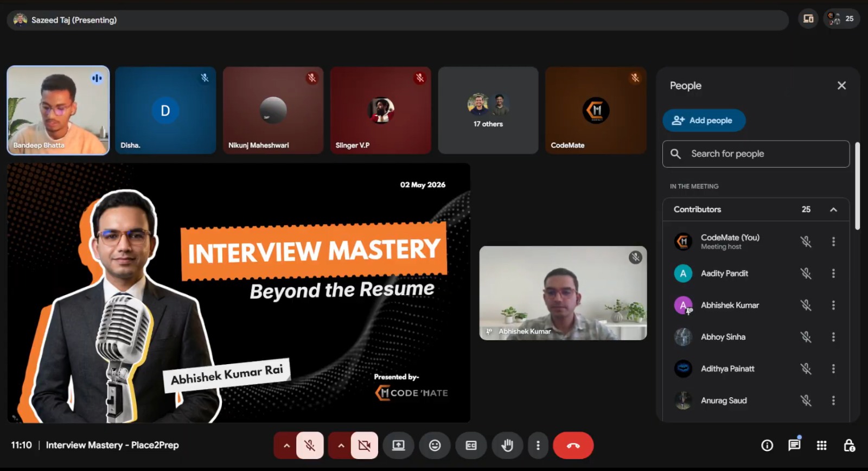Click the layout icon at top right

pyautogui.click(x=808, y=19)
